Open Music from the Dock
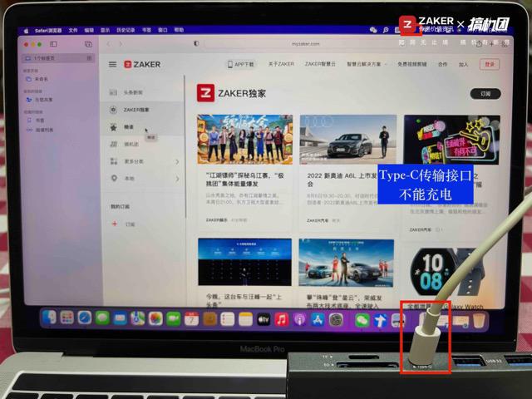This screenshot has height=399, width=532. click(281, 319)
